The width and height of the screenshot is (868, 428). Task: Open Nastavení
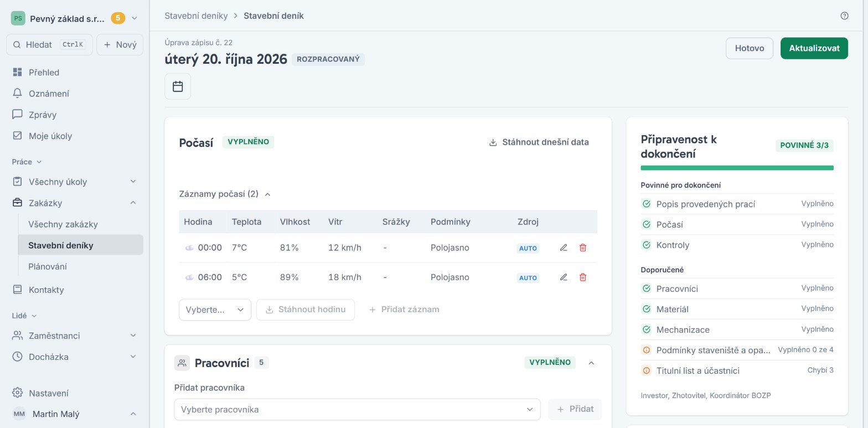(75, 393)
